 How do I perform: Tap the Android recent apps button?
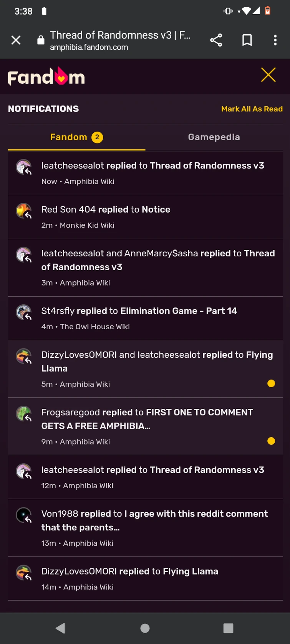(x=228, y=628)
